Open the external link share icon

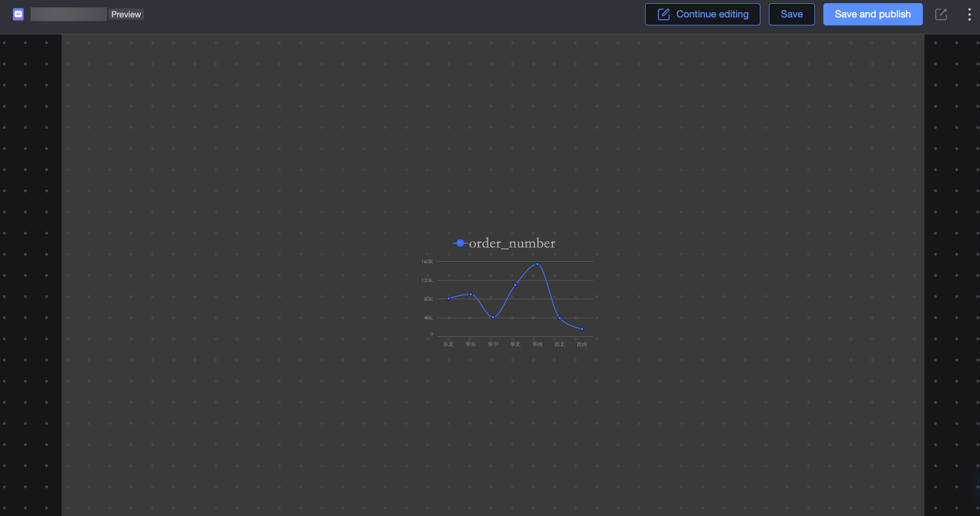941,14
